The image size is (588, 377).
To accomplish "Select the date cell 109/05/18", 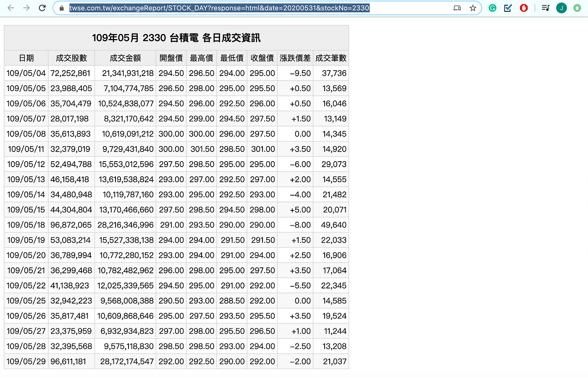I will point(26,225).
